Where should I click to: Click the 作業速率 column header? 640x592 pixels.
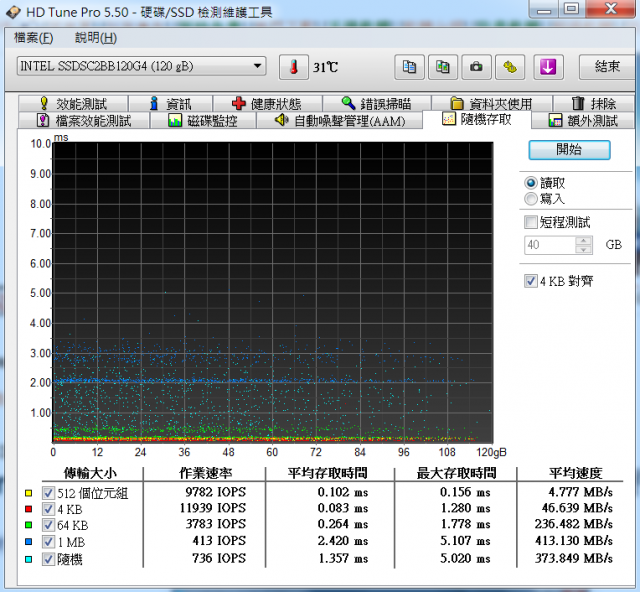(206, 473)
